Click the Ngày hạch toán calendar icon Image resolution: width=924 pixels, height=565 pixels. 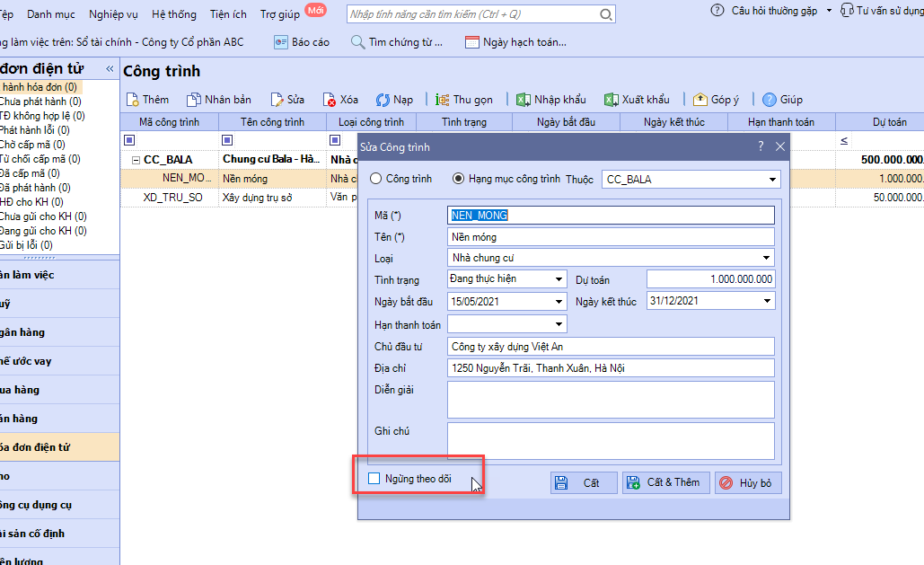coord(472,42)
